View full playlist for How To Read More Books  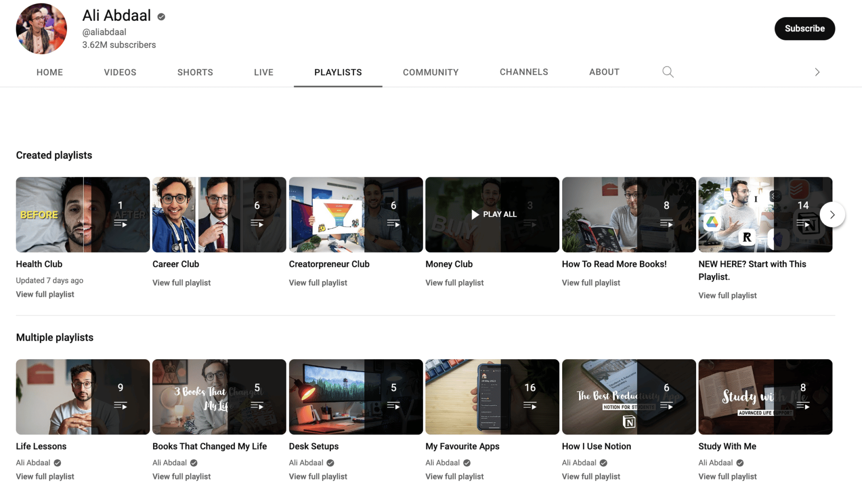[591, 283]
